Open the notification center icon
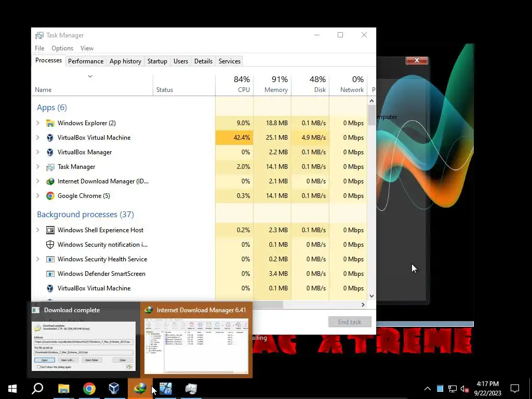 pyautogui.click(x=515, y=389)
